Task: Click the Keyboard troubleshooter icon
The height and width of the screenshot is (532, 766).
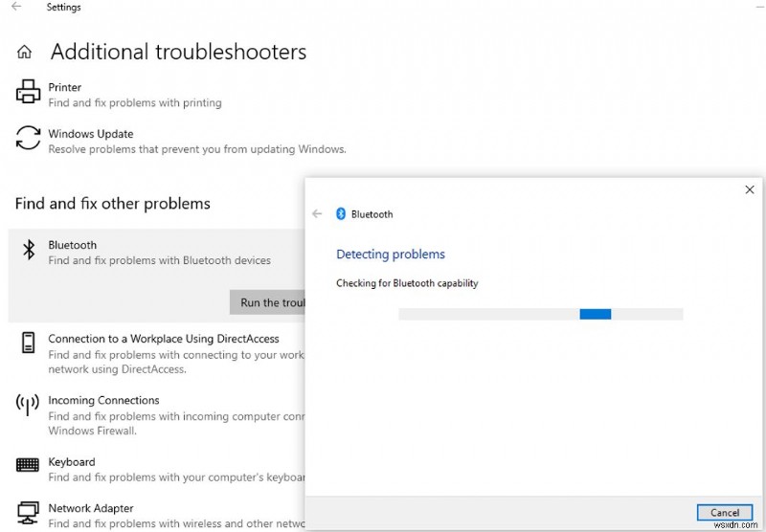Action: [28, 464]
